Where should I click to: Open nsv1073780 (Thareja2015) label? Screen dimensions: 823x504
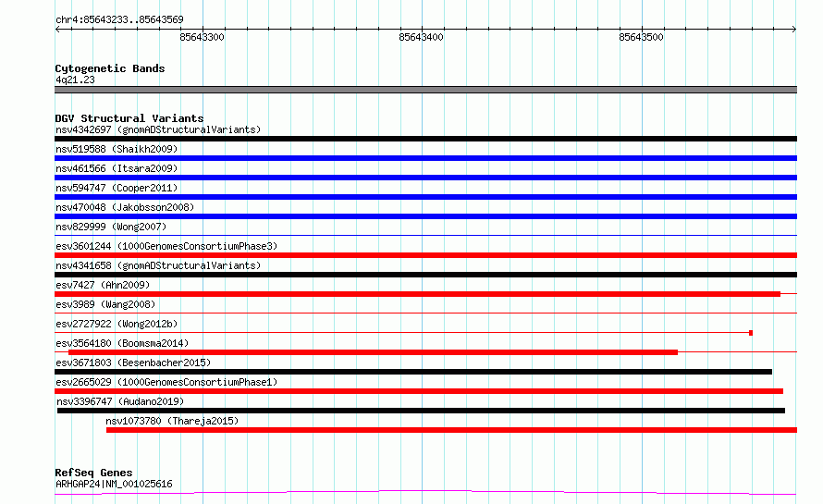coord(172,421)
